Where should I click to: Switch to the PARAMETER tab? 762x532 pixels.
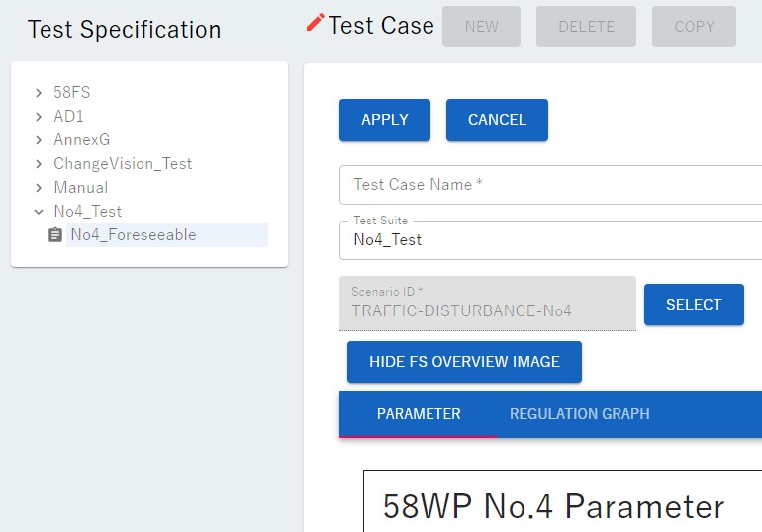click(x=419, y=414)
